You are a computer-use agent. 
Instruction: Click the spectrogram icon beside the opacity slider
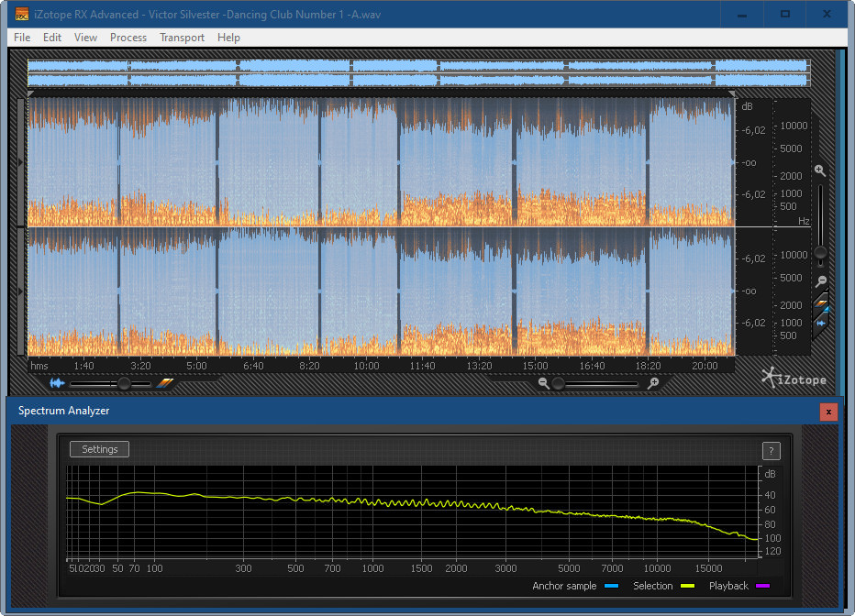pos(165,383)
